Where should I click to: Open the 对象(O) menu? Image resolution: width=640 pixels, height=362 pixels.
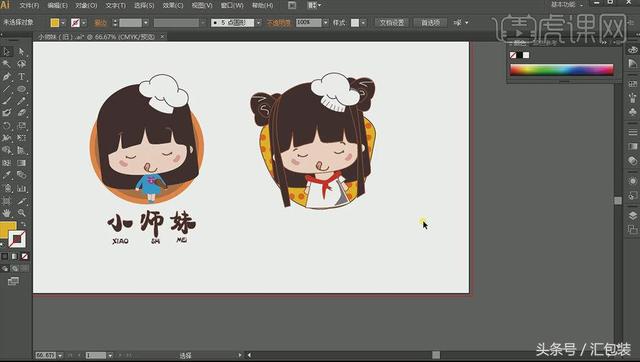pos(86,6)
